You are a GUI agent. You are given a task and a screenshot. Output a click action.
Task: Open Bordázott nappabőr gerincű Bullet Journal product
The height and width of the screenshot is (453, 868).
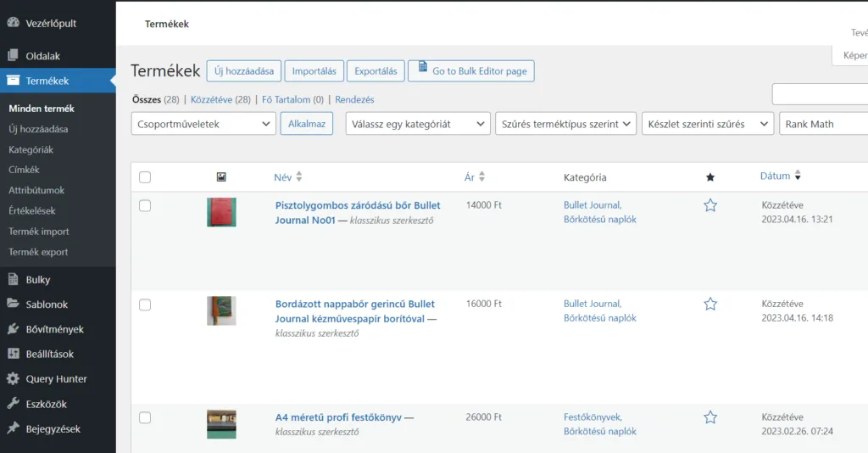point(355,311)
